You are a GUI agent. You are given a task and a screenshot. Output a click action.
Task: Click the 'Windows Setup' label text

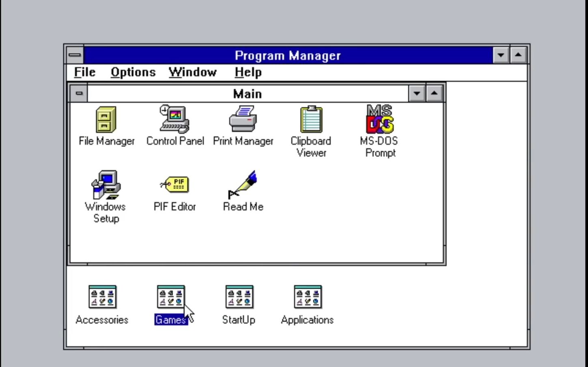106,212
